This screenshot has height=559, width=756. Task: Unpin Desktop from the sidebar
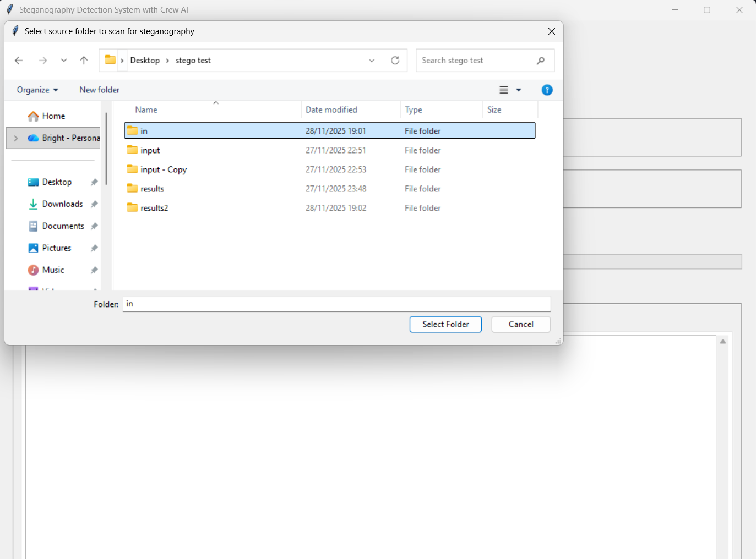click(x=94, y=182)
